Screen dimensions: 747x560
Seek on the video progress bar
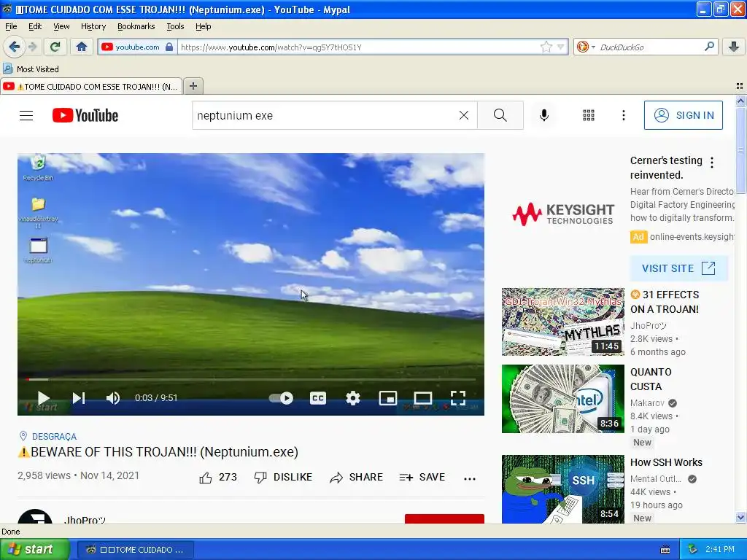pyautogui.click(x=251, y=379)
